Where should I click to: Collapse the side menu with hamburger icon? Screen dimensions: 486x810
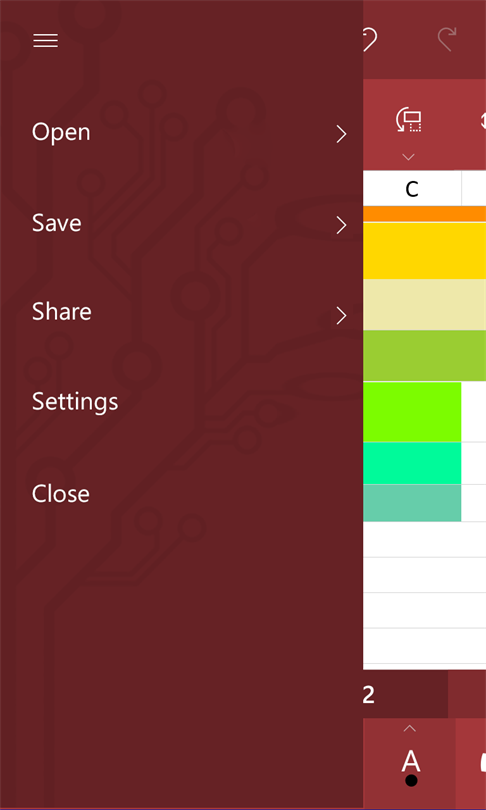45,40
